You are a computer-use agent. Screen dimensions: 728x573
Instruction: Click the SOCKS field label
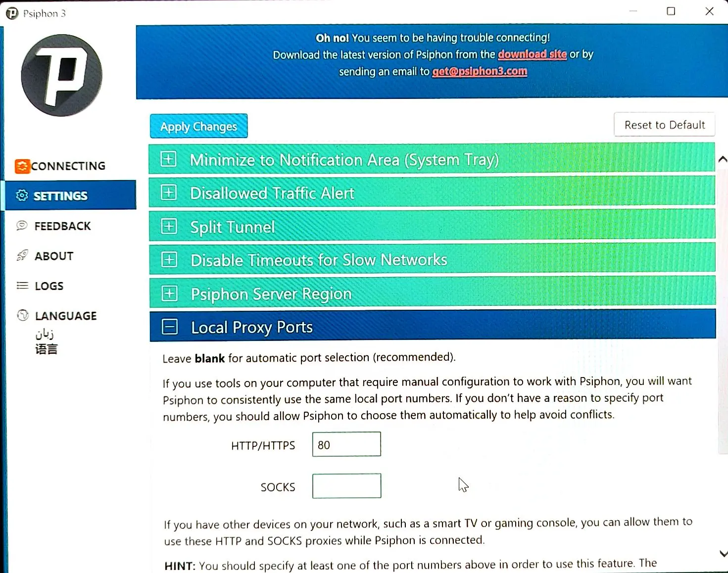278,487
